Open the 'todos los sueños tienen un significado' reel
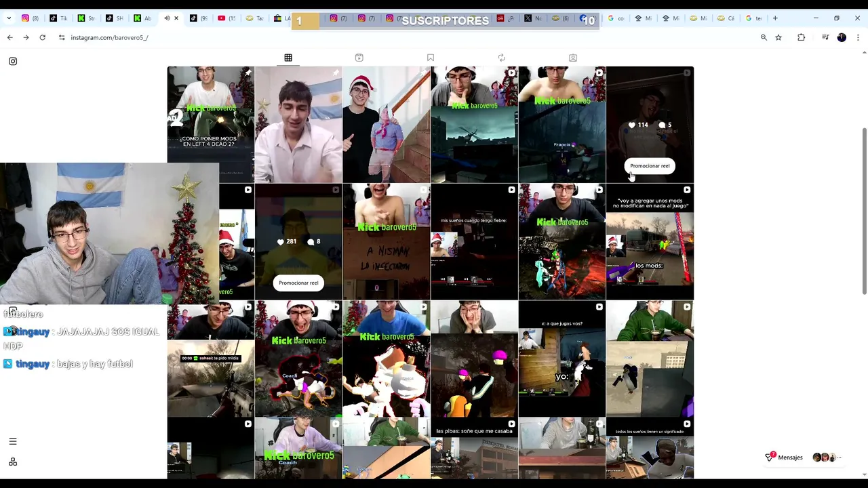 [x=650, y=449]
